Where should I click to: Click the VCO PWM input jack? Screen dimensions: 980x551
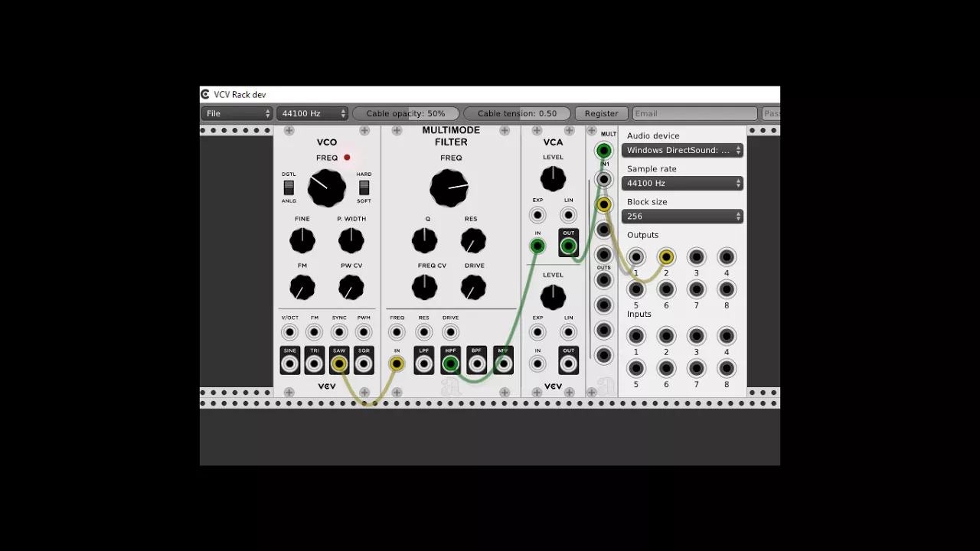pos(364,332)
